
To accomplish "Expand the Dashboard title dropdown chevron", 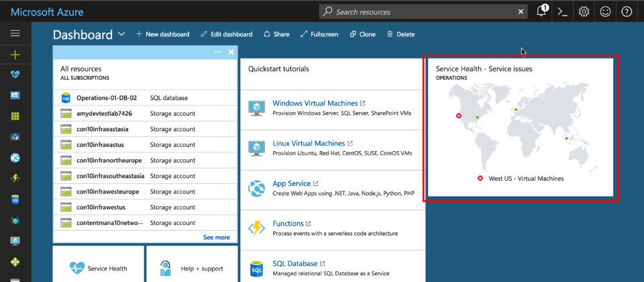I will pyautogui.click(x=121, y=34).
